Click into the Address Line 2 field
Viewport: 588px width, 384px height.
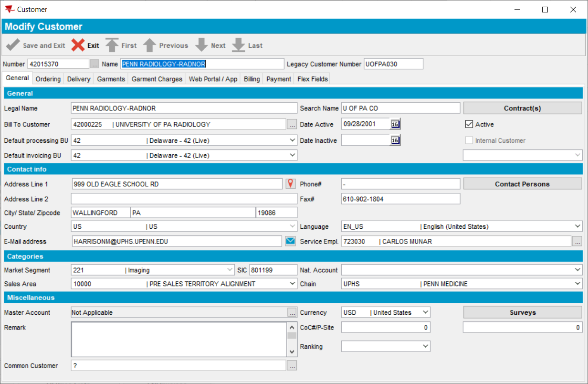184,199
